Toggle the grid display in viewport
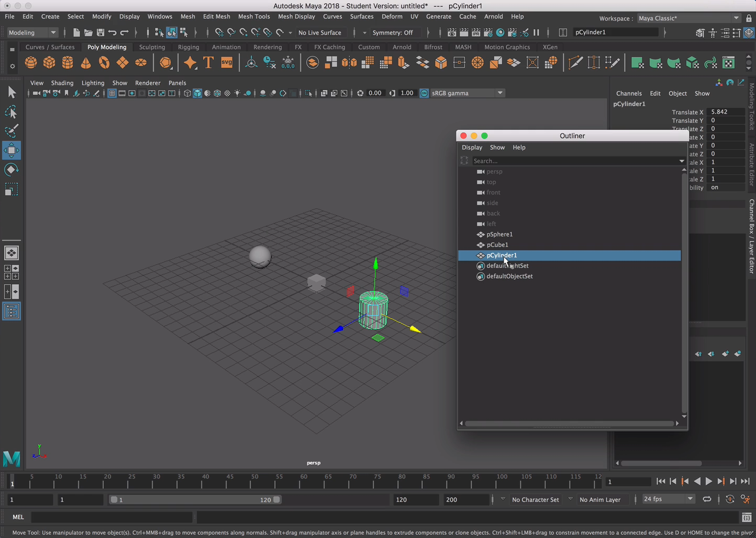This screenshot has width=756, height=538. point(112,93)
